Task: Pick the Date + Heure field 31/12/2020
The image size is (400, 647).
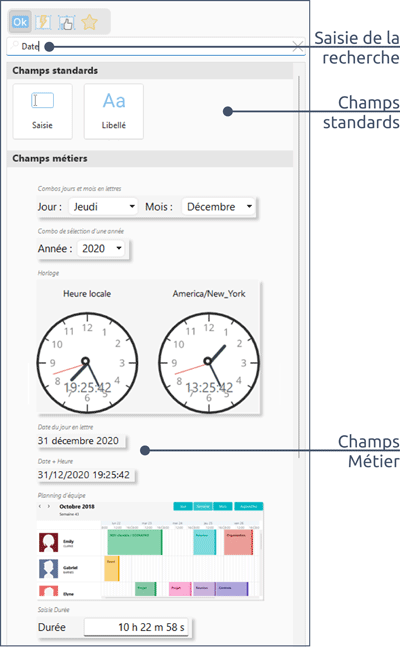Action: point(86,475)
